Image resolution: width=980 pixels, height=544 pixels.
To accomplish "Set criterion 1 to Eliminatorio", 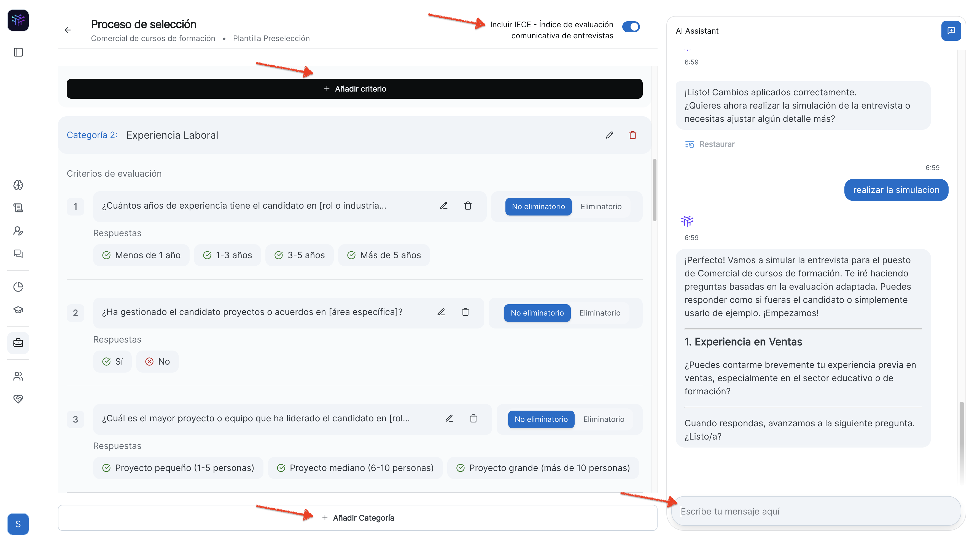I will pyautogui.click(x=601, y=207).
